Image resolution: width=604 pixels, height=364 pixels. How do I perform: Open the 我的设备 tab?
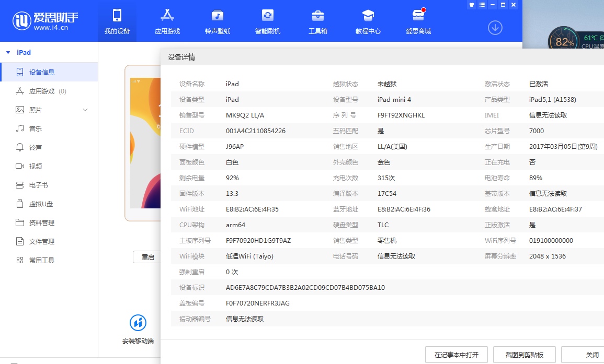[x=117, y=22]
